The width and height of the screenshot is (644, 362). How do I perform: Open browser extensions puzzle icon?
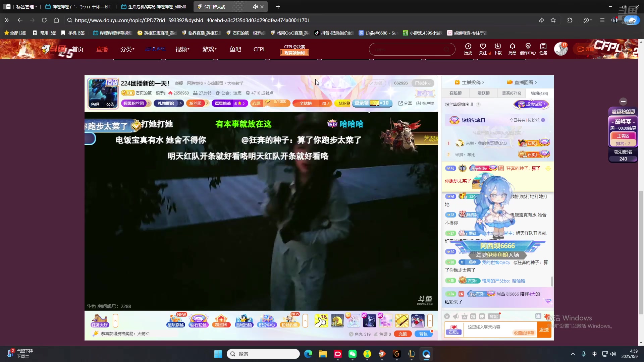(x=570, y=20)
